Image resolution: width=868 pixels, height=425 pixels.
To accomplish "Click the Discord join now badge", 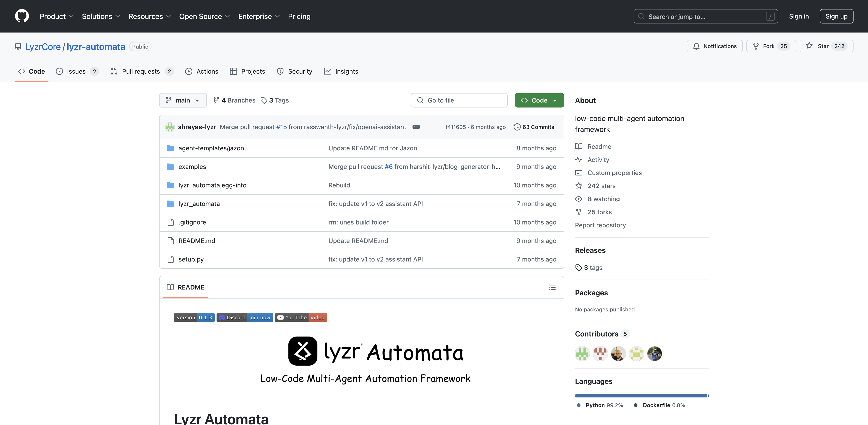I will tap(245, 317).
